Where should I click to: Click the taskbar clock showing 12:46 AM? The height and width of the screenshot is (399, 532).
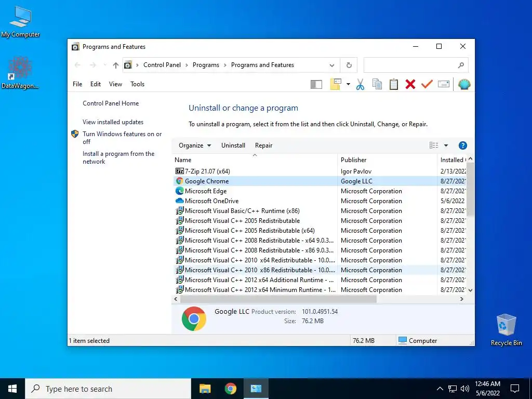[x=487, y=389]
